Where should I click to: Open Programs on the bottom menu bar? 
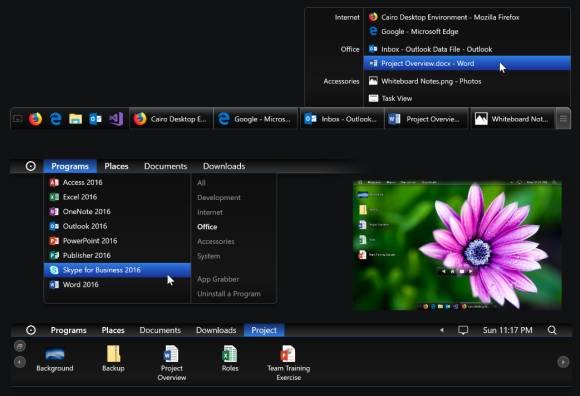click(68, 330)
